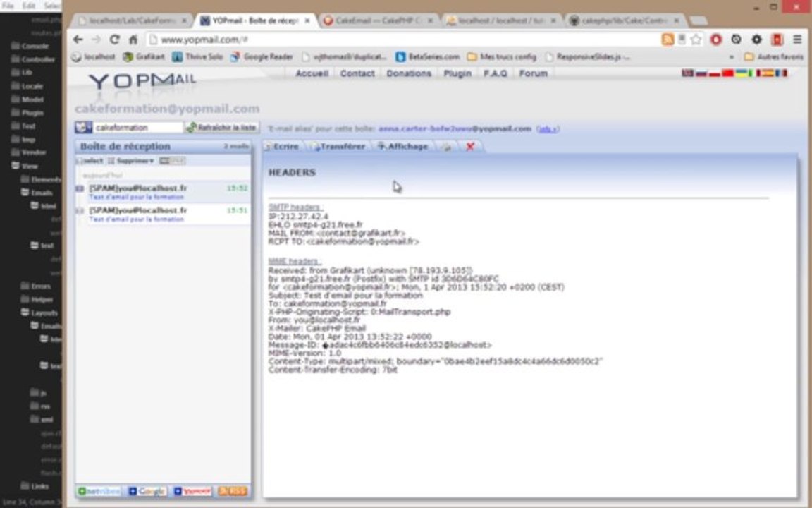
Task: Open the Forum link
Action: [x=533, y=73]
